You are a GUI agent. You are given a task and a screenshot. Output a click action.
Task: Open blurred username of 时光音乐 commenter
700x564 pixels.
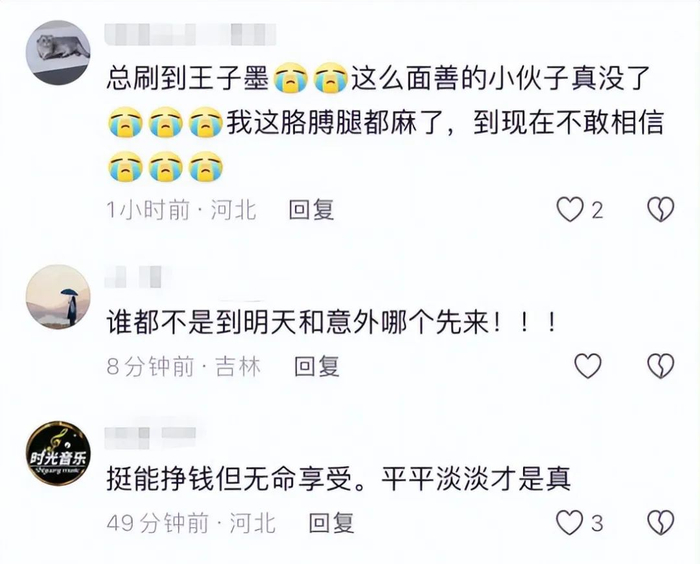click(x=150, y=436)
